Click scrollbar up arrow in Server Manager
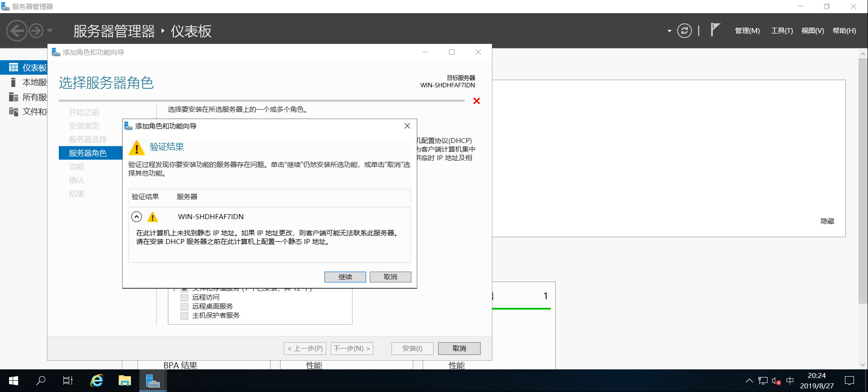 point(863,53)
